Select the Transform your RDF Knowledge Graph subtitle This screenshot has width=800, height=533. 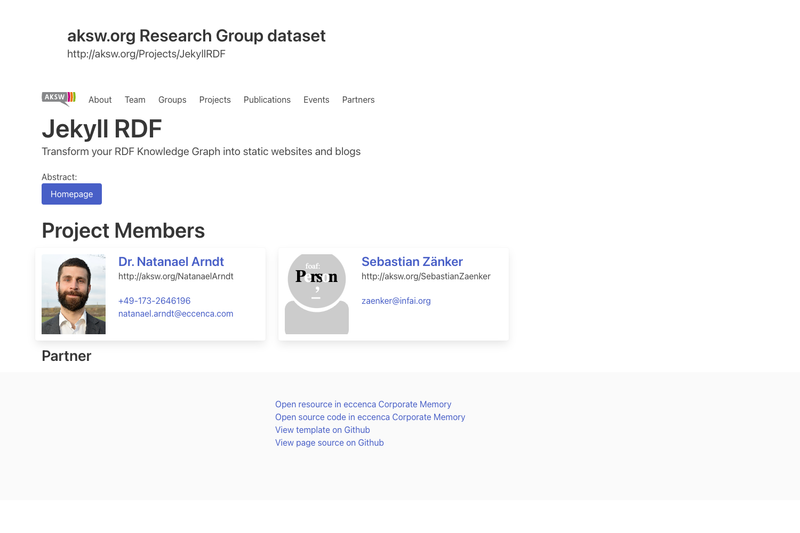click(x=201, y=152)
